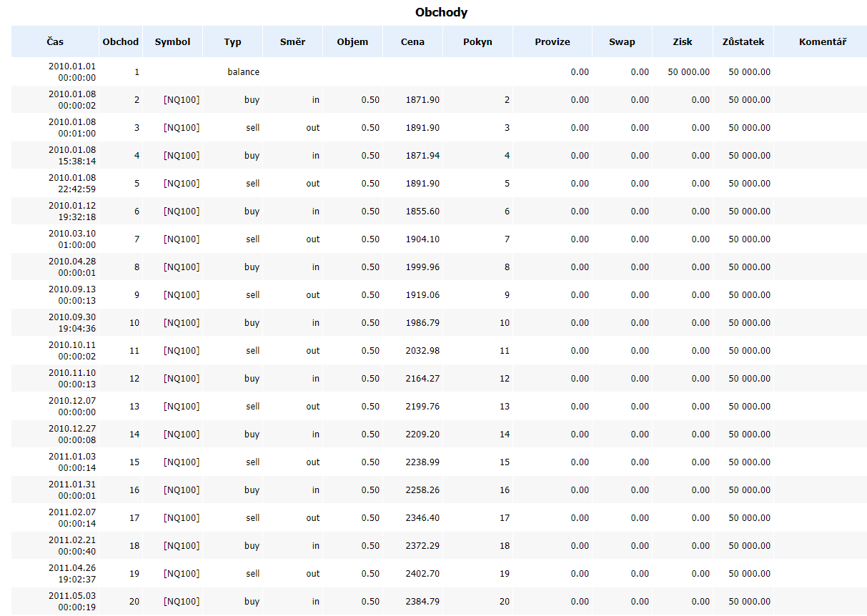
Task: Click 'sell' in the row for trade 9
Action: 252,295
